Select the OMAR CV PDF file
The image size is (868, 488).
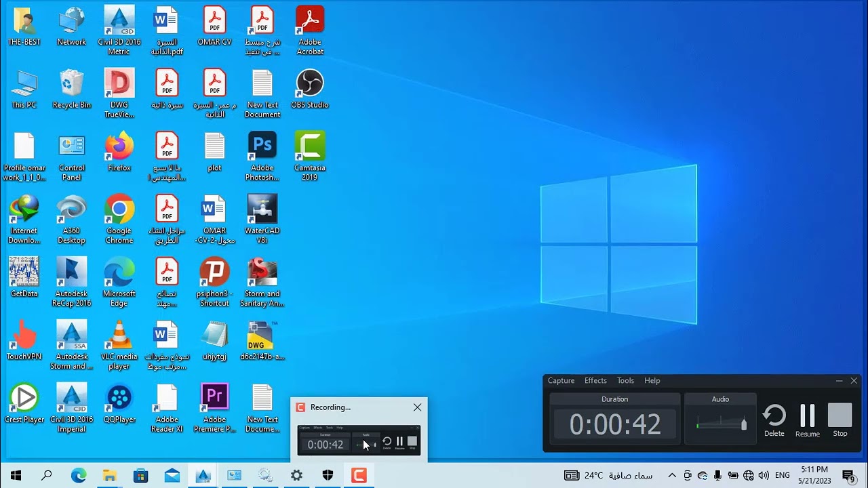point(214,26)
